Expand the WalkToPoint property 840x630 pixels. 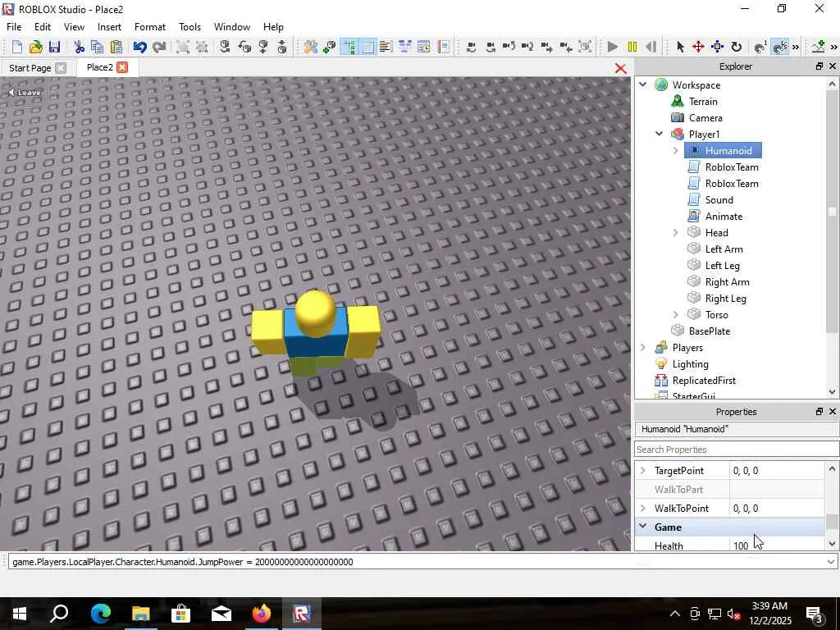click(x=643, y=508)
